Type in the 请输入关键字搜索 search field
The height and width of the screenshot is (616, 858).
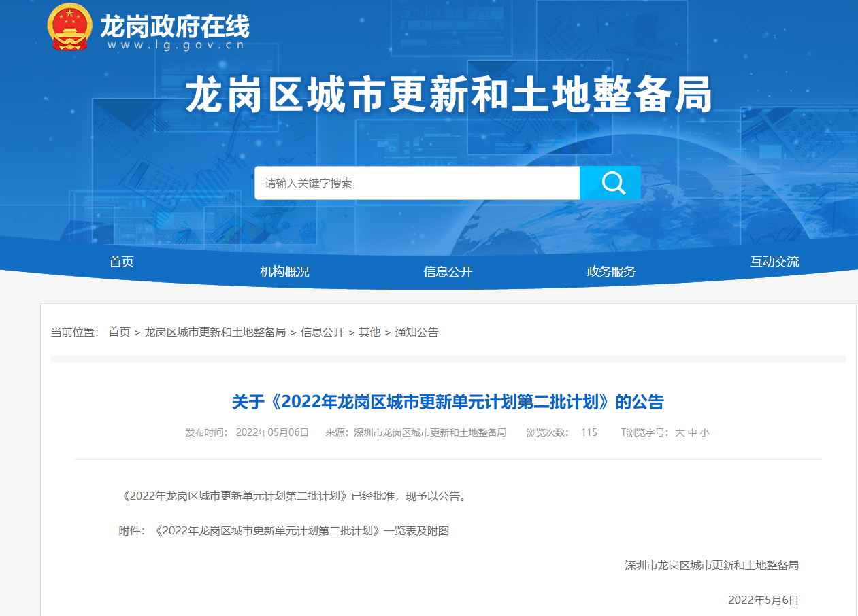416,183
